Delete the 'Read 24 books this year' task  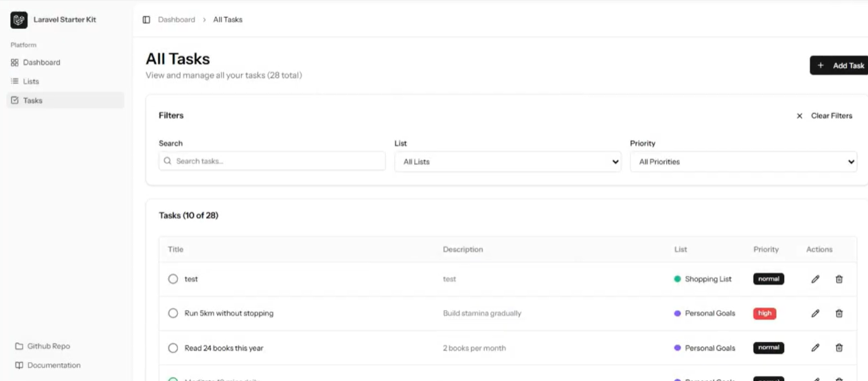coord(839,348)
